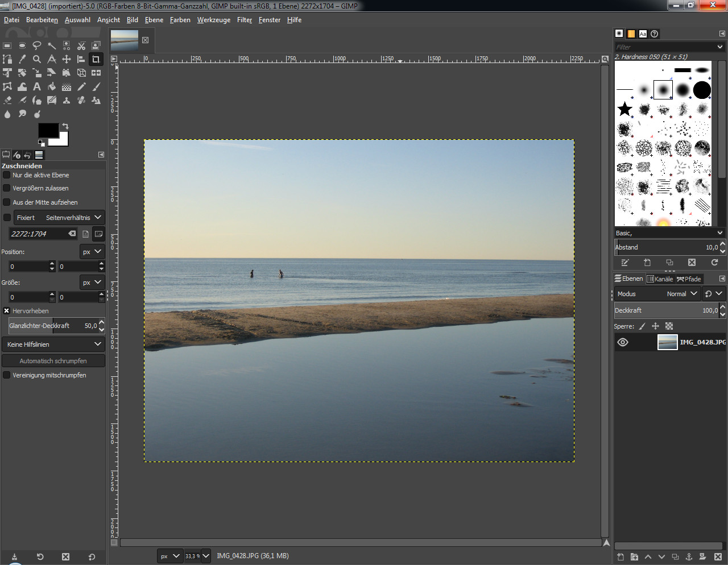Image resolution: width=728 pixels, height=565 pixels.
Task: Open the zoom level dropdown arrow
Action: [206, 556]
